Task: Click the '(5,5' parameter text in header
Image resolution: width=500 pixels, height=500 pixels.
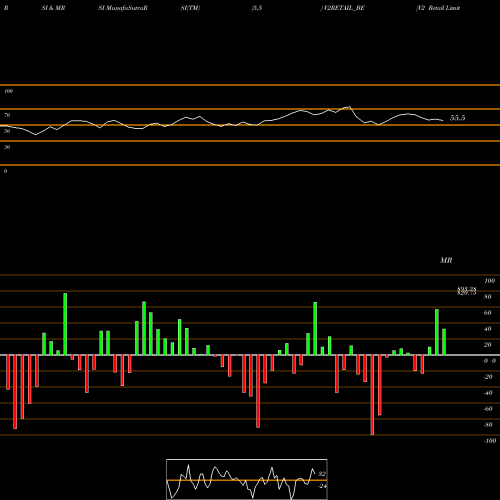Action: tap(257, 8)
